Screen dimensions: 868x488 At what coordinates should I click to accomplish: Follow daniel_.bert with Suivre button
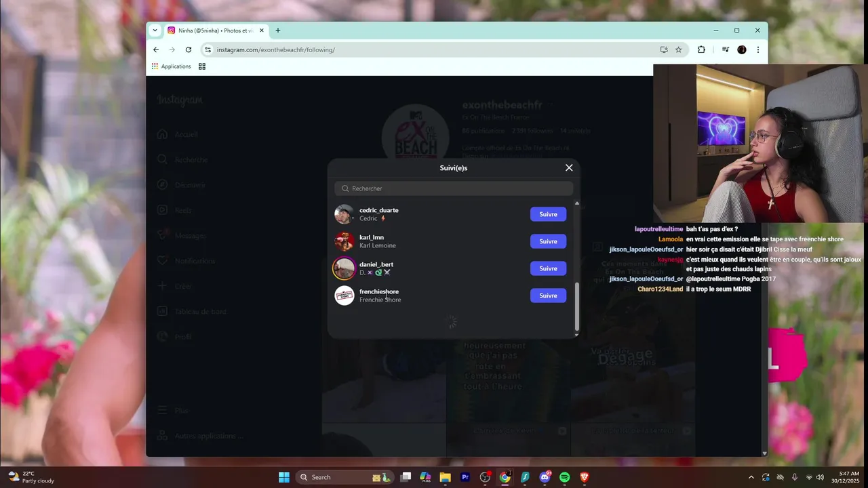(x=548, y=268)
